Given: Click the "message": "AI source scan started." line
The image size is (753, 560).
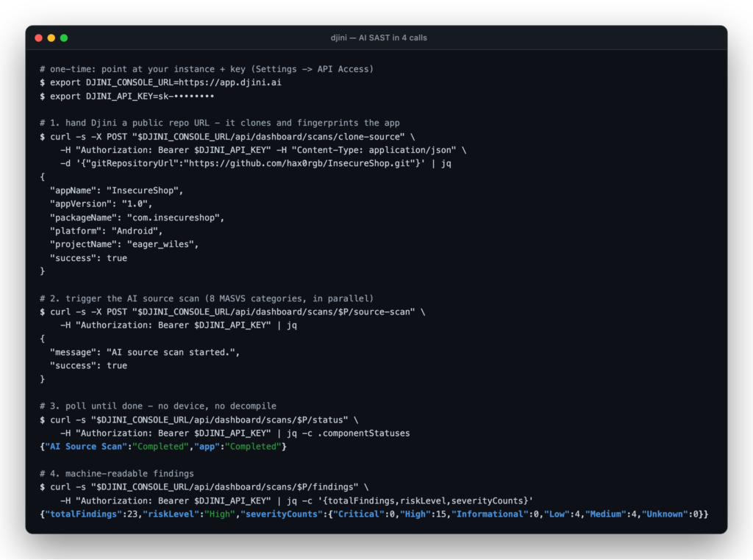Looking at the screenshot, I should click(x=145, y=352).
